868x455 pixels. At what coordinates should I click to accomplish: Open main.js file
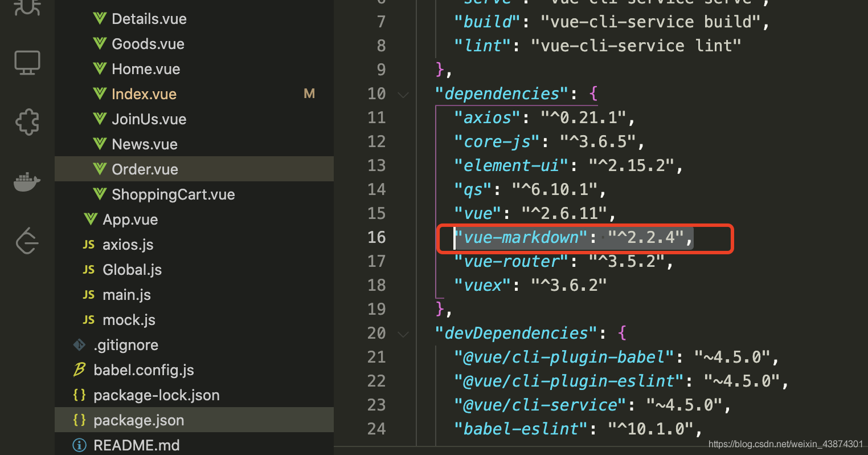(126, 295)
